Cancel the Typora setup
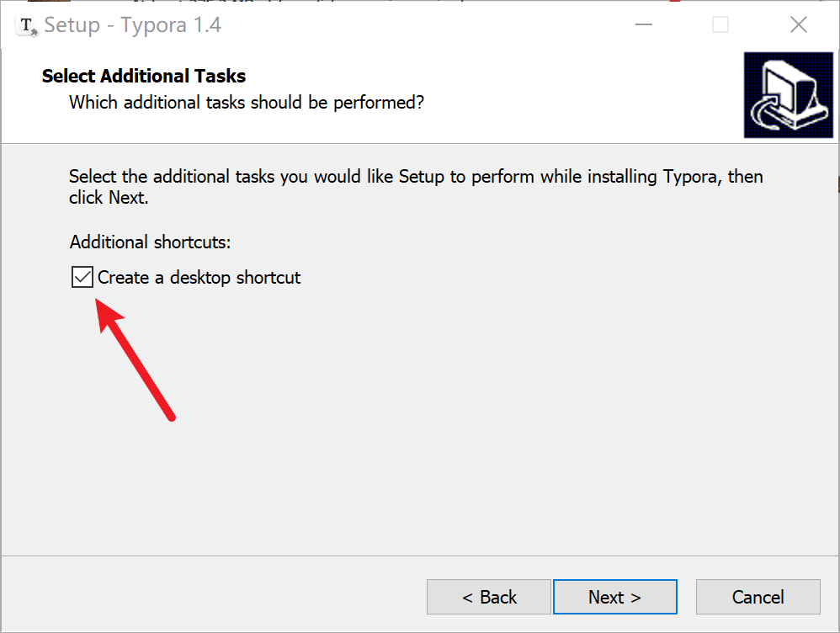 click(x=758, y=597)
